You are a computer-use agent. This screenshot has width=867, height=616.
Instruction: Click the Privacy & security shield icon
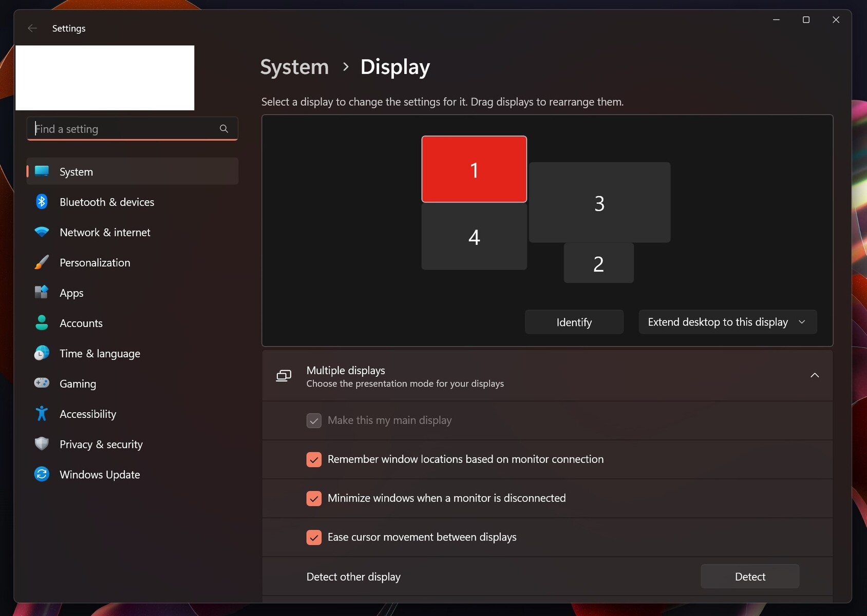(42, 444)
